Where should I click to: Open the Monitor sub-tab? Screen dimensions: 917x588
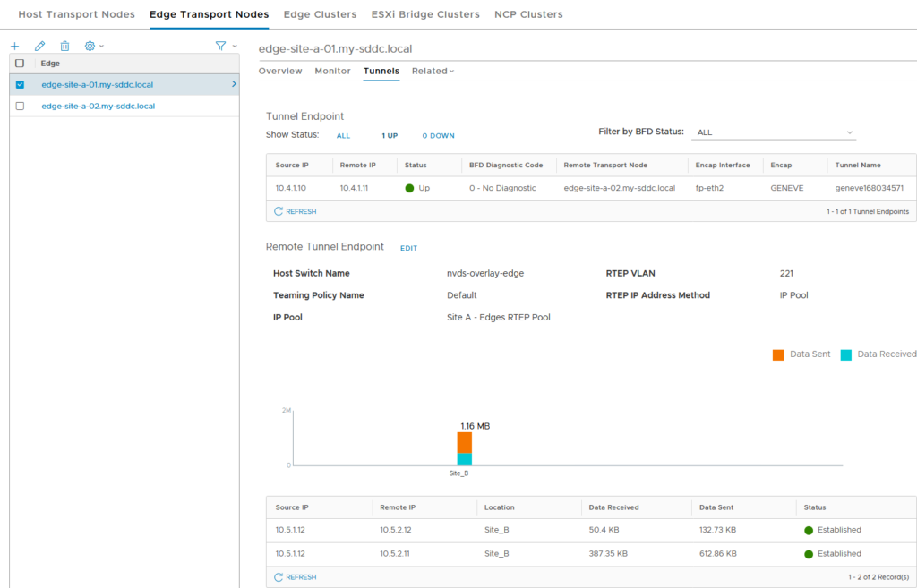(x=333, y=71)
